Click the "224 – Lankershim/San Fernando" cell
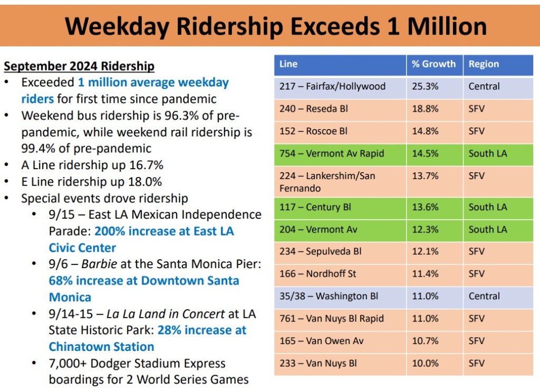This screenshot has height=392, width=540. tap(327, 182)
